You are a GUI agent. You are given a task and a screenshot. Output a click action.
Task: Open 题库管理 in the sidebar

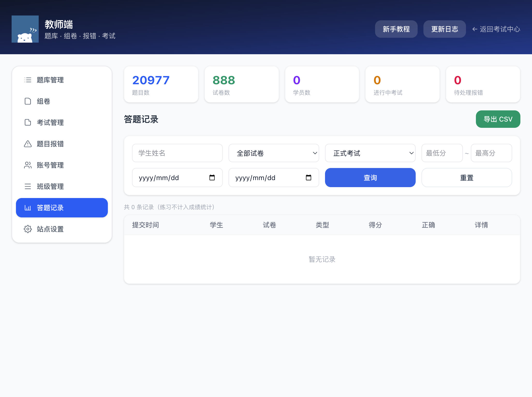62,80
